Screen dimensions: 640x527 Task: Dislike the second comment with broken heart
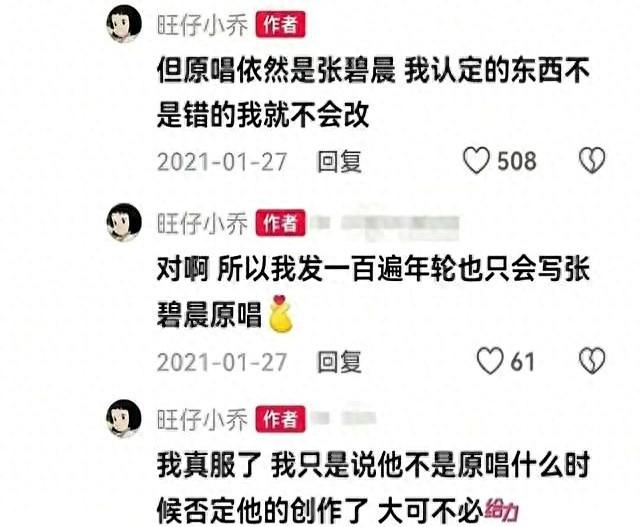(x=592, y=361)
